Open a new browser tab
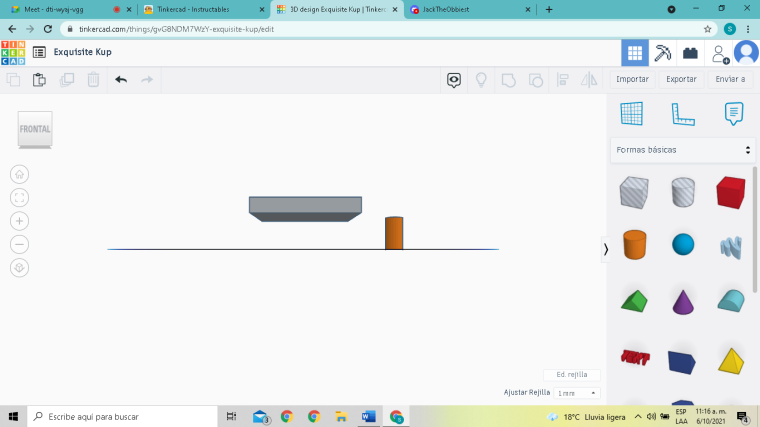Screen dimensions: 760x427 [549, 9]
